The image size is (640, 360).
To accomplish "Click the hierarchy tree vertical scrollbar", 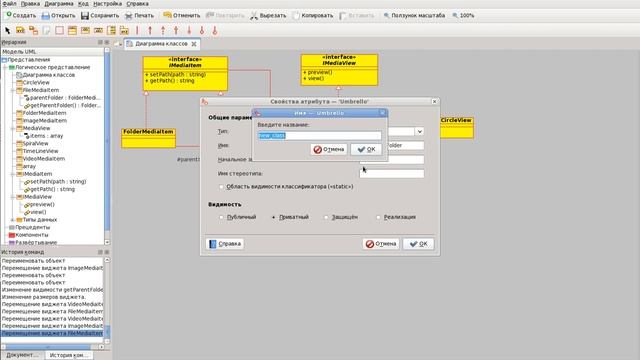I will tap(107, 147).
